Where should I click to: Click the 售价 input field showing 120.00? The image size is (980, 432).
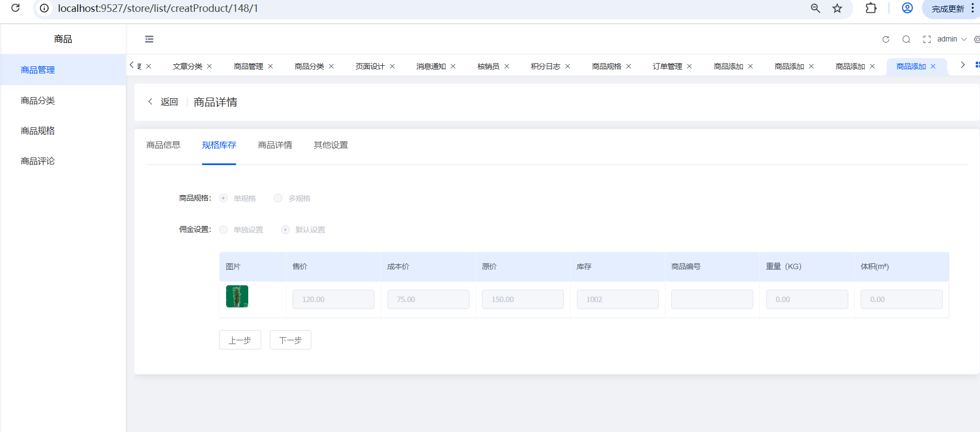point(333,299)
